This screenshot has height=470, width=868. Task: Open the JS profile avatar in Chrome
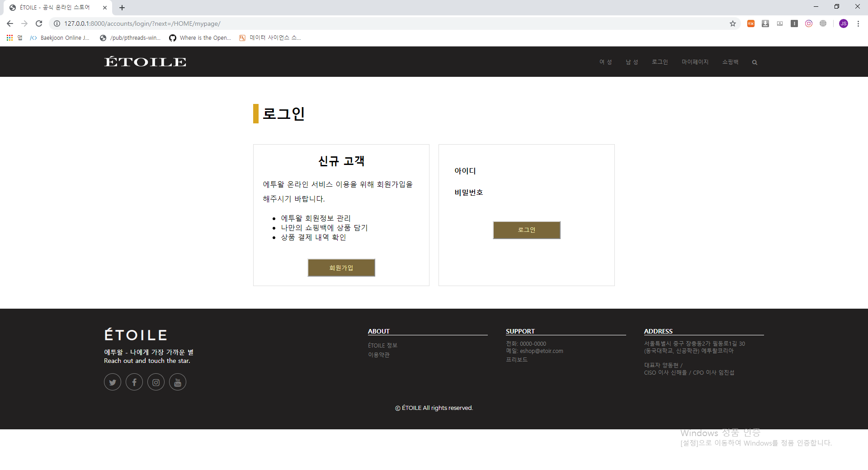pyautogui.click(x=844, y=23)
